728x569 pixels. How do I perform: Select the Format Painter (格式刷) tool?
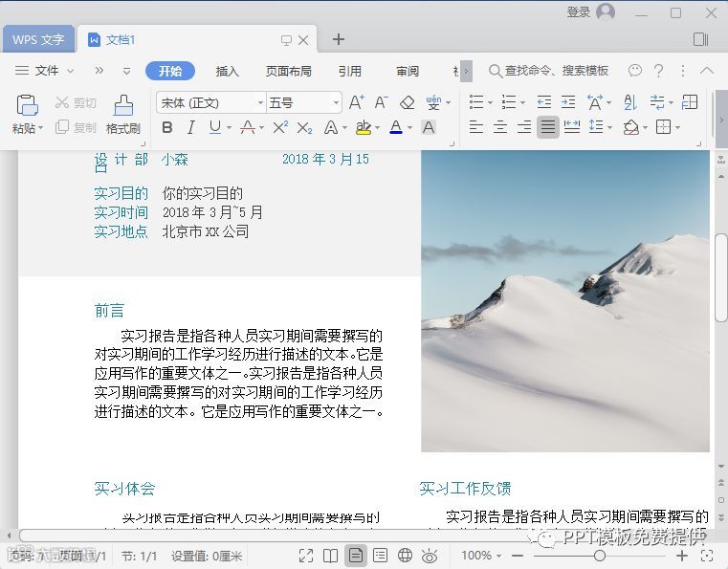coord(123,115)
